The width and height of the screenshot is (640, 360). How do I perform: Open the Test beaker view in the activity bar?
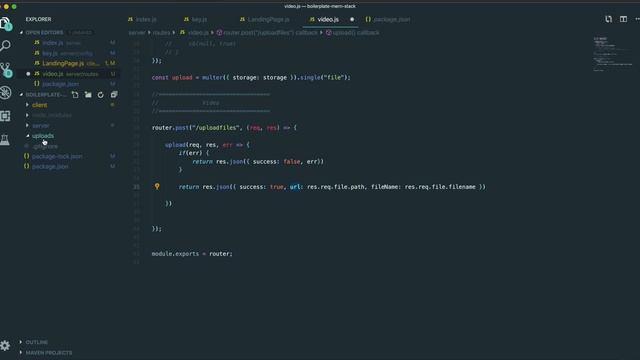pos(5,140)
